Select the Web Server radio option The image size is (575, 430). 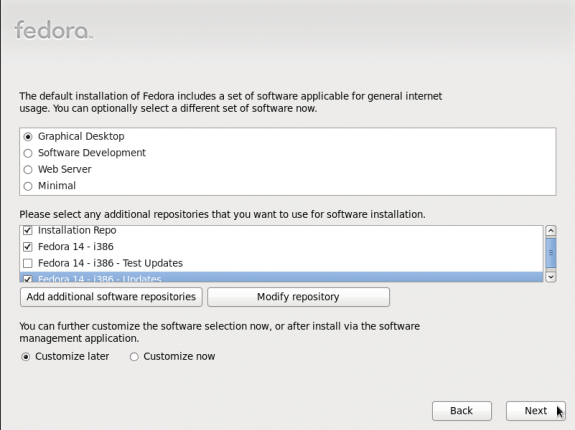[28, 170]
